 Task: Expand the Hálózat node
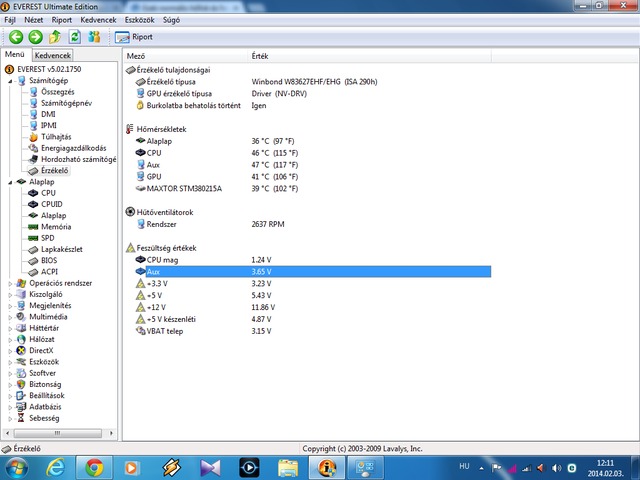(10, 340)
